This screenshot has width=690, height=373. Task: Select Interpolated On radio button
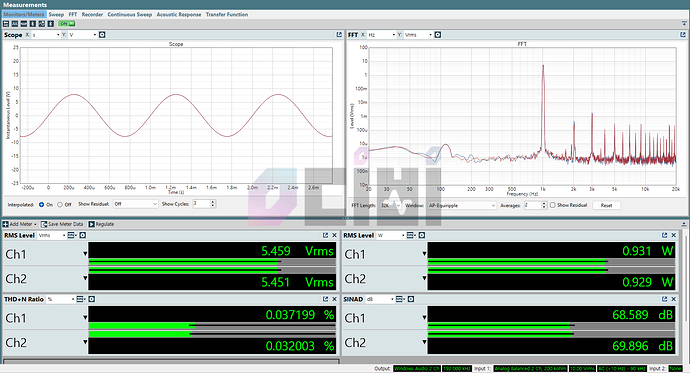41,205
